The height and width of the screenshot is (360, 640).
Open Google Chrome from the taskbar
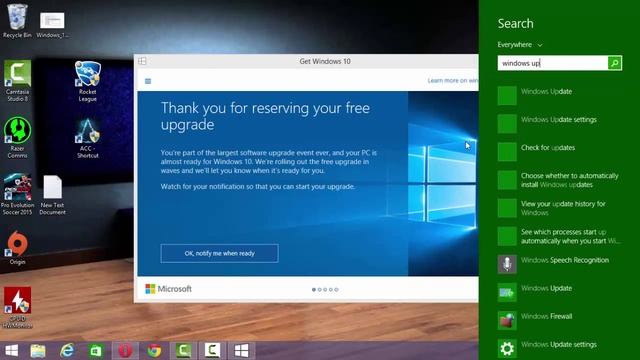[x=154, y=351]
